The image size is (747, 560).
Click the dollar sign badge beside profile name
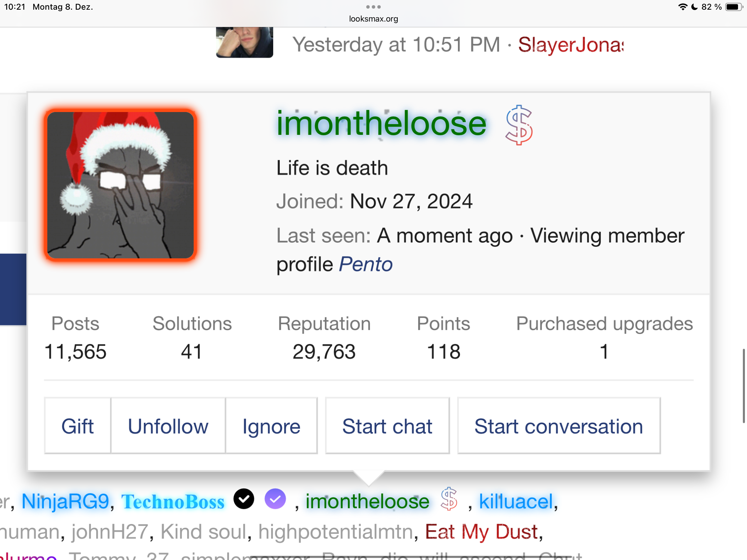pos(519,125)
